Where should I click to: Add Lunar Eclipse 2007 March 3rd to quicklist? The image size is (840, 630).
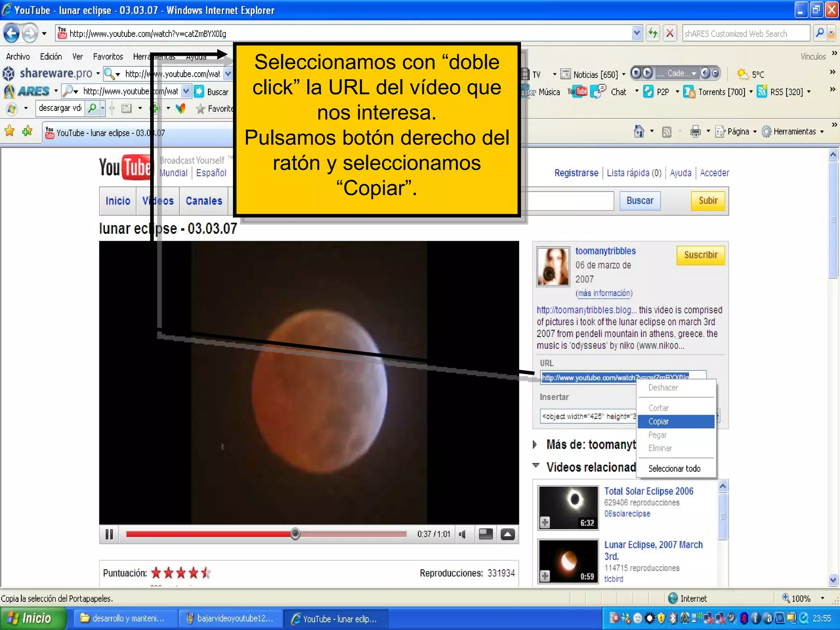545,576
